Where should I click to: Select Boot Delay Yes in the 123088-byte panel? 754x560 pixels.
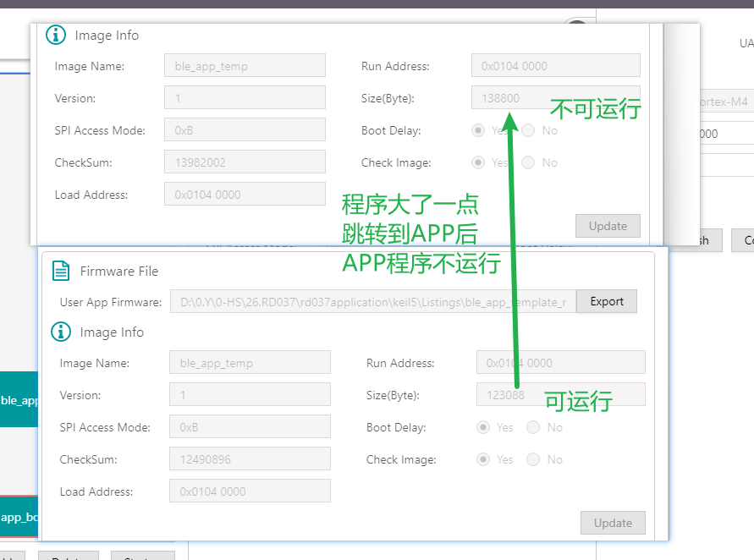click(x=483, y=427)
